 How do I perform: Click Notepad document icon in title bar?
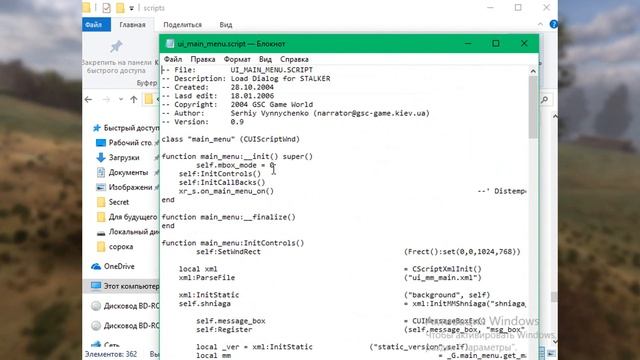click(170, 44)
